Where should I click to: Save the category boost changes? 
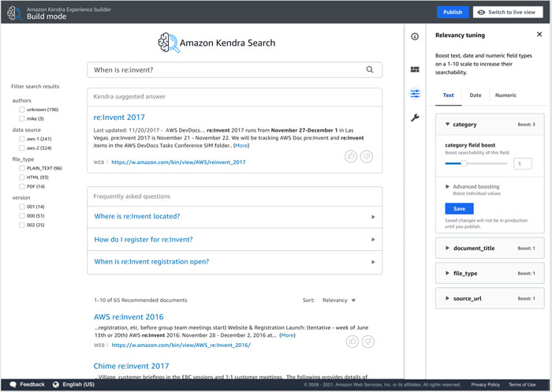459,208
